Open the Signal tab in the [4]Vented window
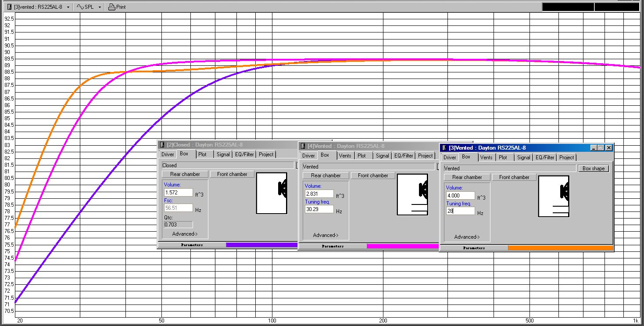The height and width of the screenshot is (326, 644). (382, 156)
